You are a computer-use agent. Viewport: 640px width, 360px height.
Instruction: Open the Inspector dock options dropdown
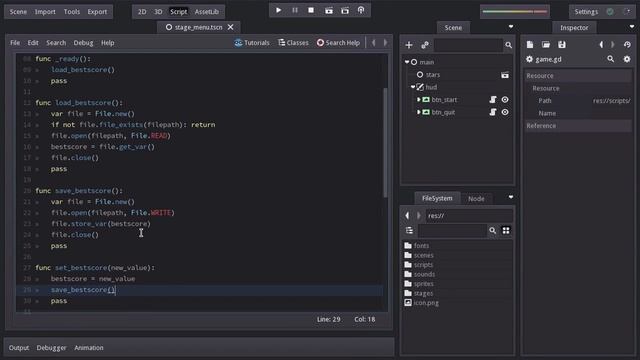632,27
